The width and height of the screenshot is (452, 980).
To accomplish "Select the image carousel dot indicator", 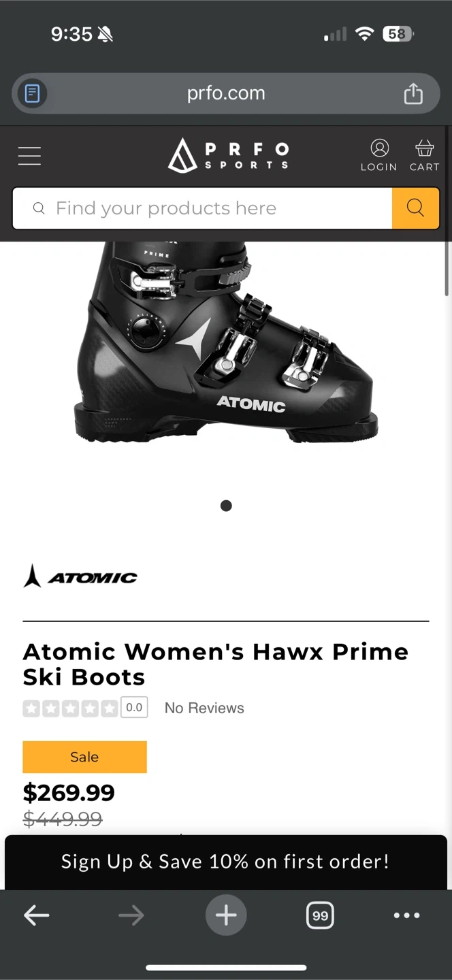I will coord(226,506).
